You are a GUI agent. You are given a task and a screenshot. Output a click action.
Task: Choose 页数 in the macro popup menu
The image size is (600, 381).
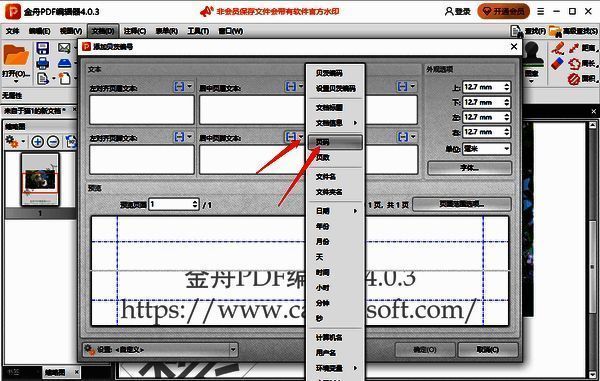point(335,158)
